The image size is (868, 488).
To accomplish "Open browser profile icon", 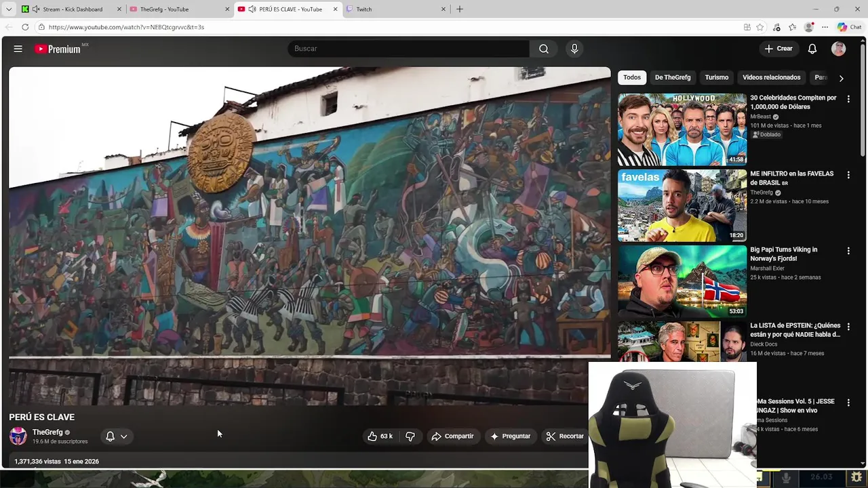I will (x=808, y=27).
